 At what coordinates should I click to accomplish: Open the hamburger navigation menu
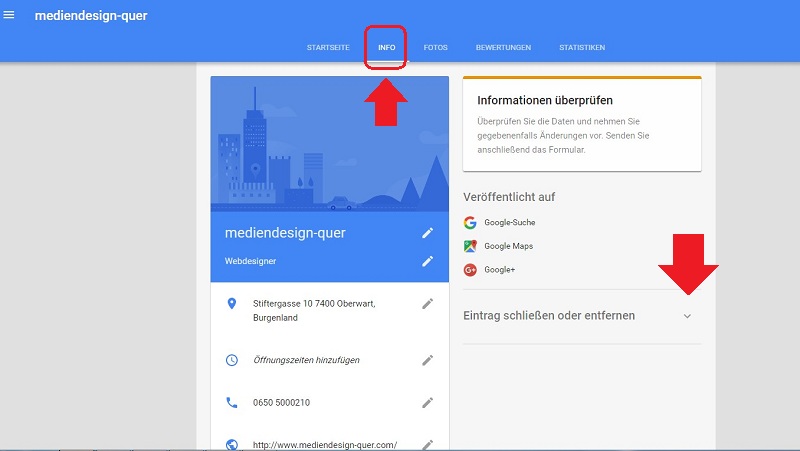coord(9,15)
